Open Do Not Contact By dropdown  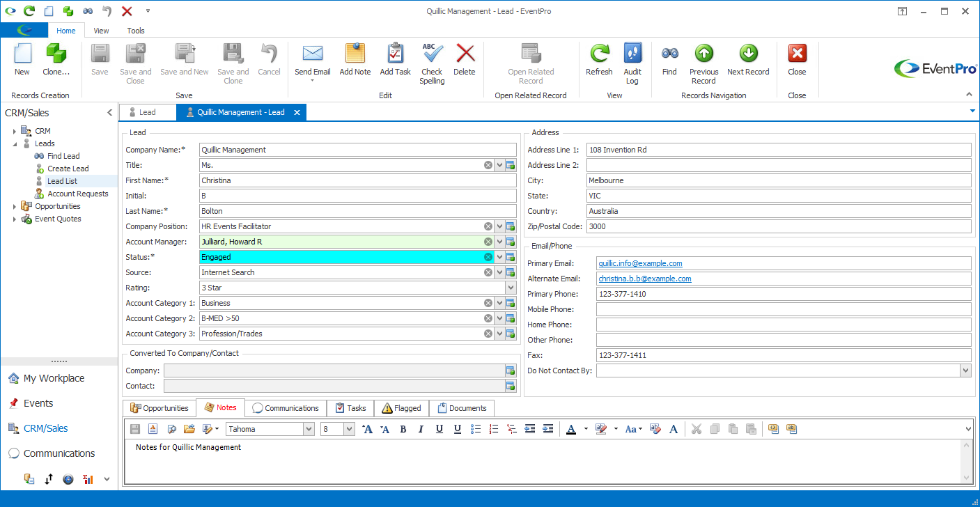click(x=965, y=370)
